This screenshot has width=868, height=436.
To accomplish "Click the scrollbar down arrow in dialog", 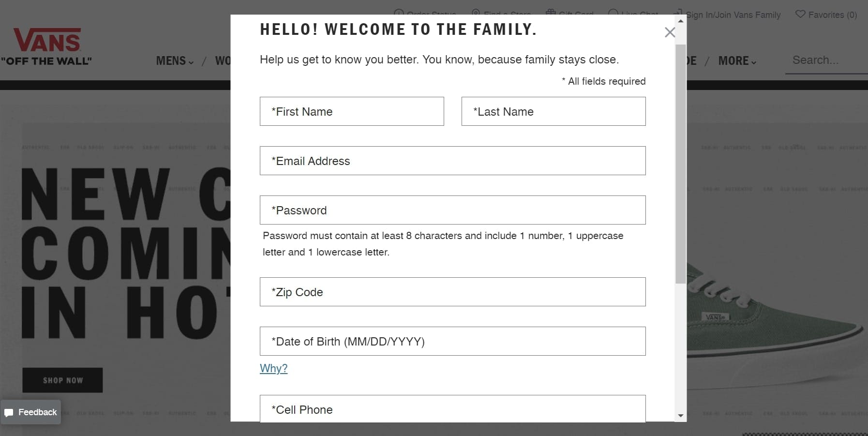I will (x=681, y=416).
